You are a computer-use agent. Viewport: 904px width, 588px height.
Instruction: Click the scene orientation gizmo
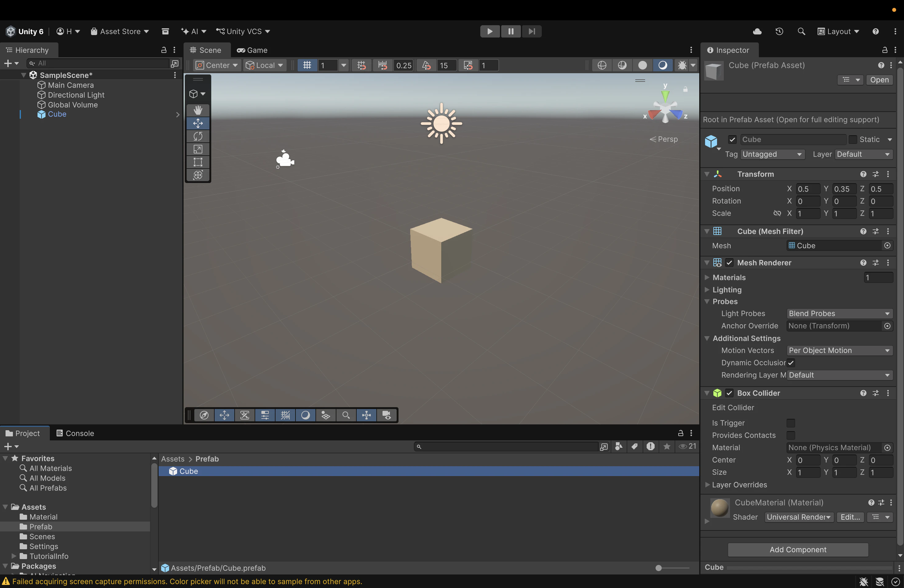(x=665, y=109)
